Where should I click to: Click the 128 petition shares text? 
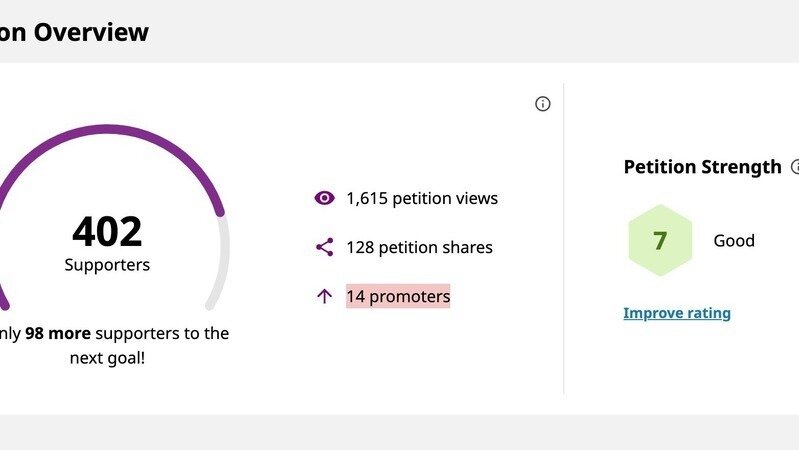[x=419, y=247]
